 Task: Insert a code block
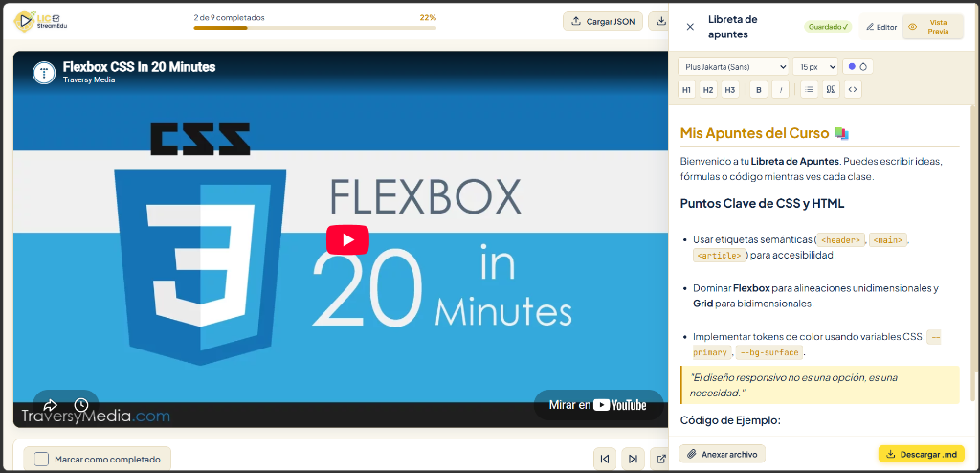pos(853,90)
